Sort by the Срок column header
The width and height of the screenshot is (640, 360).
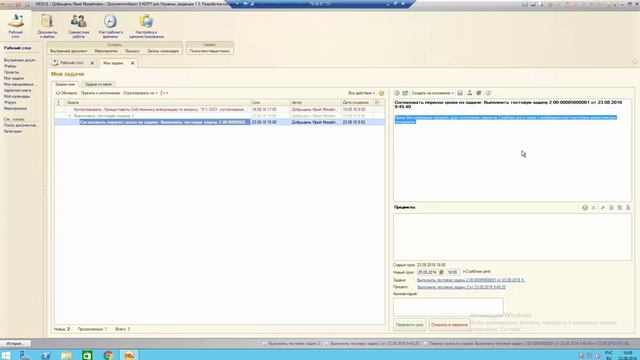270,102
